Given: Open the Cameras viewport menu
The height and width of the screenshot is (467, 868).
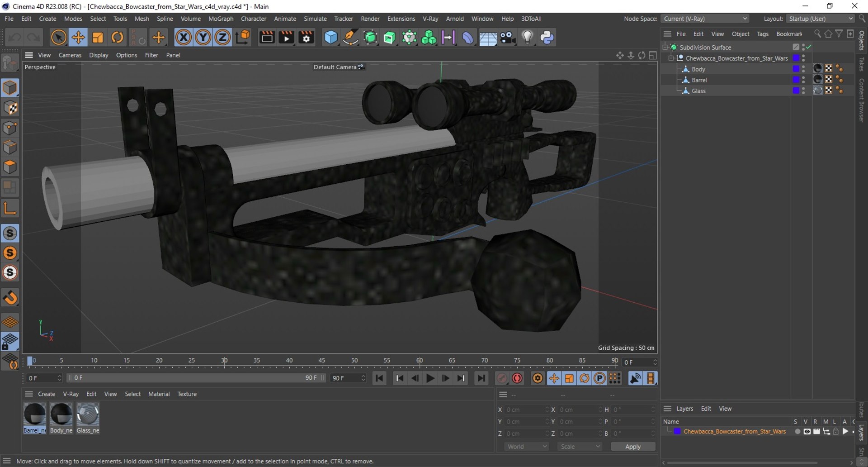Looking at the screenshot, I should (70, 55).
